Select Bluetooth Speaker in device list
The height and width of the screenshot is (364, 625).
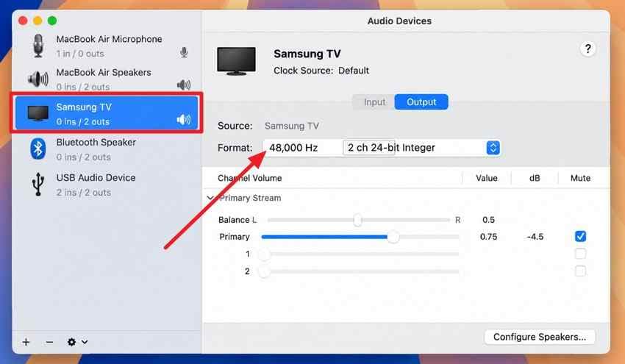(x=107, y=149)
